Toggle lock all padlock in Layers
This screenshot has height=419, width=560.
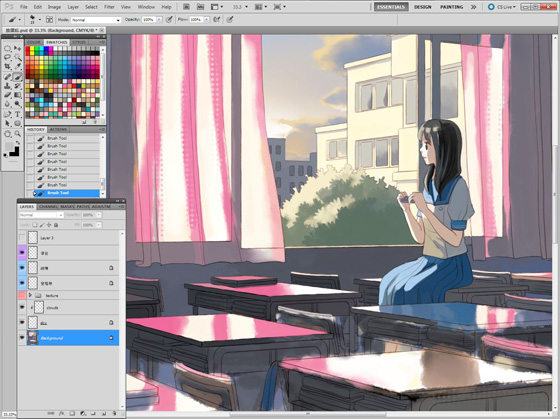tap(56, 225)
